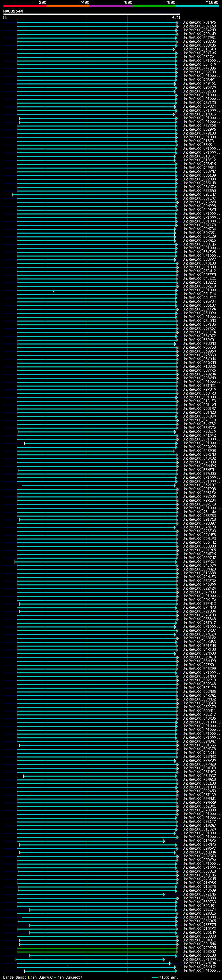Select hit UniRef100_P79183
This screenshot has height=980, width=222.
point(199,133)
